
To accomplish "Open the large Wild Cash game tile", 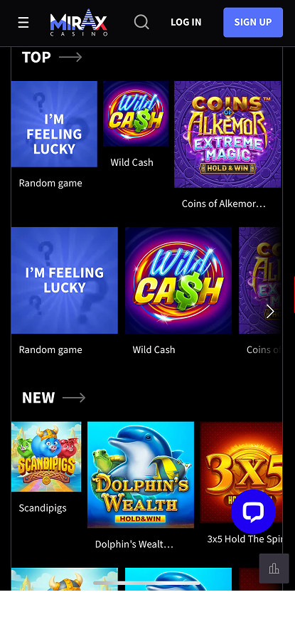I will (x=178, y=280).
